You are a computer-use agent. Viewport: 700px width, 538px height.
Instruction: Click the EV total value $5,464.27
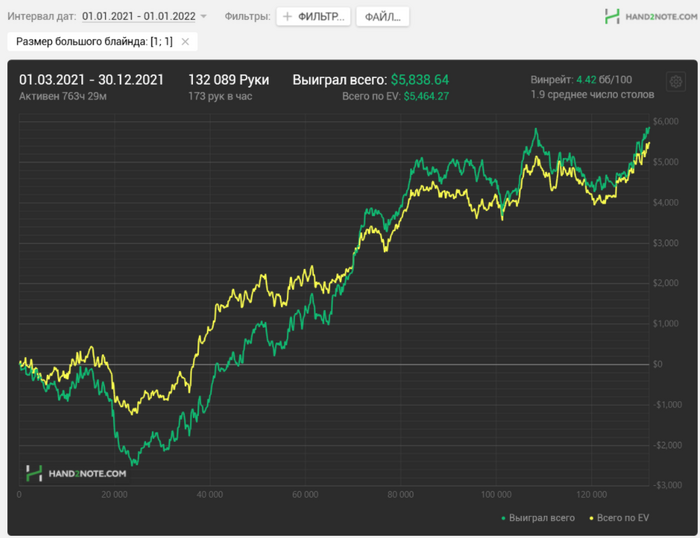[426, 96]
